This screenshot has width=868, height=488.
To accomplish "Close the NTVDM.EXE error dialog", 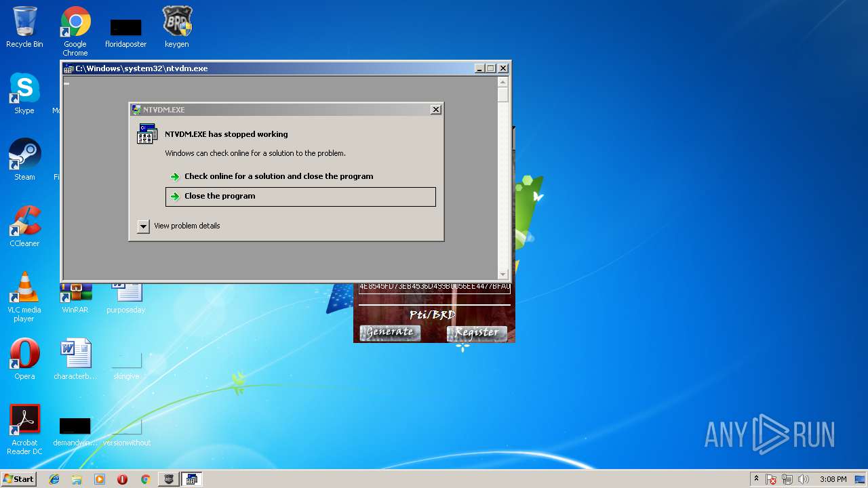I will point(436,110).
